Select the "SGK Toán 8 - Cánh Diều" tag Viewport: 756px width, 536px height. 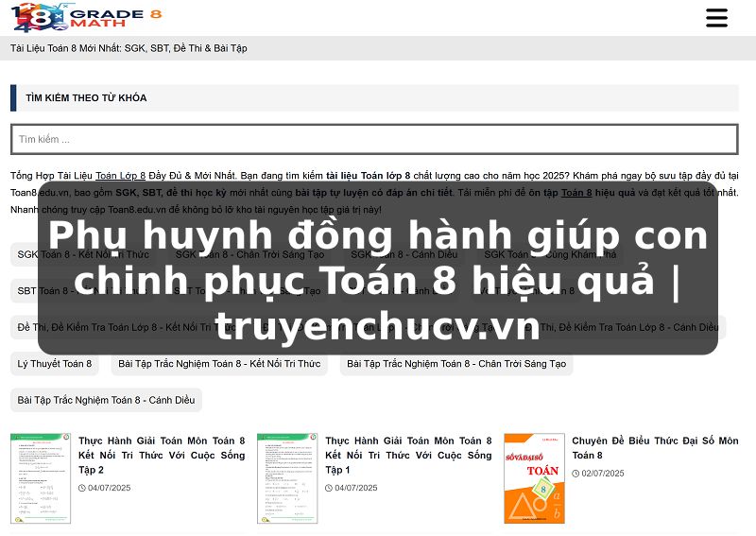pos(404,254)
